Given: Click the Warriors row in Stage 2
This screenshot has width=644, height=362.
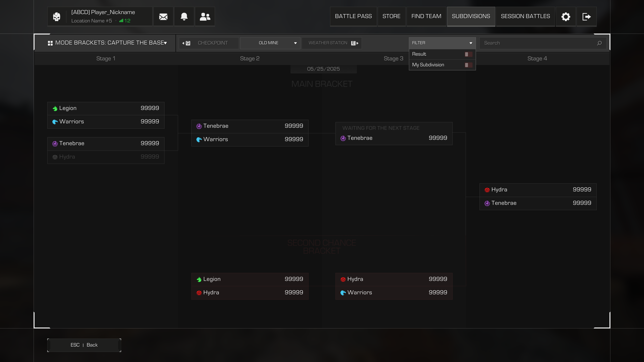Looking at the screenshot, I should coord(250,139).
